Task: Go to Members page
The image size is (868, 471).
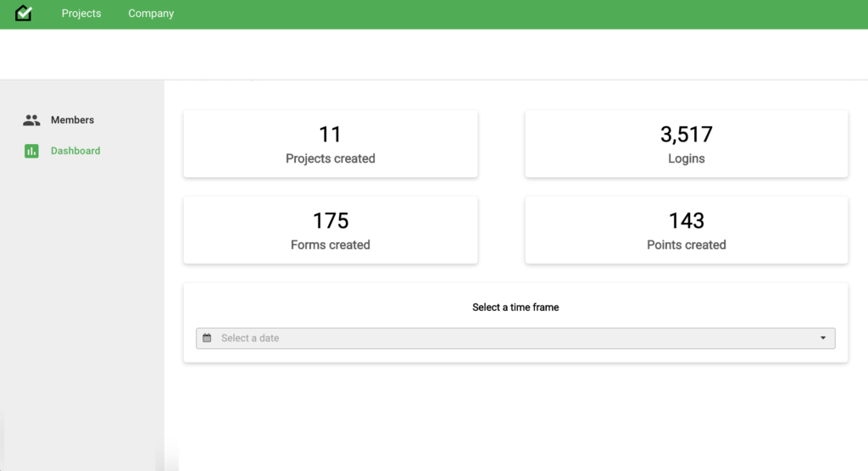Action: tap(73, 120)
